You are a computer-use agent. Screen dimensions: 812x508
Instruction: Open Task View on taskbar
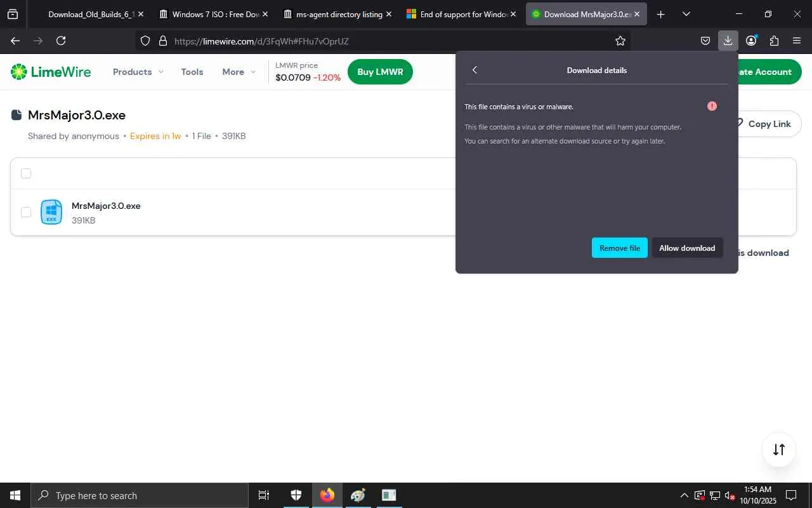point(264,495)
